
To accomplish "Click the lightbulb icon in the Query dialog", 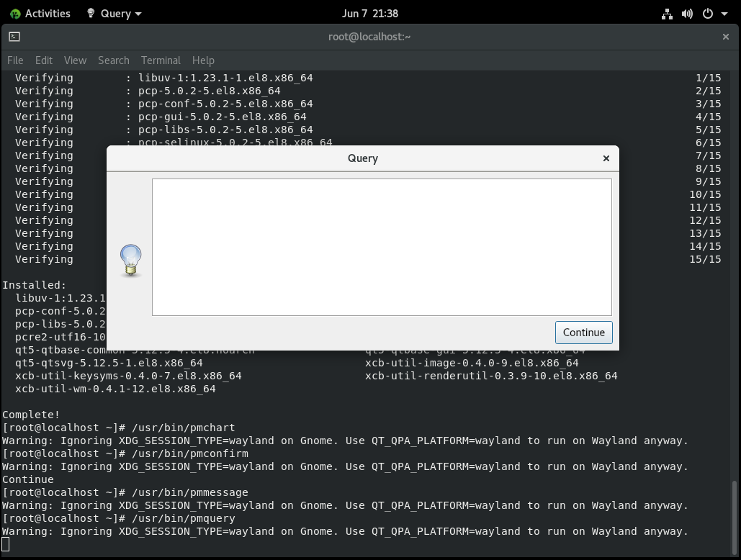I will [130, 260].
